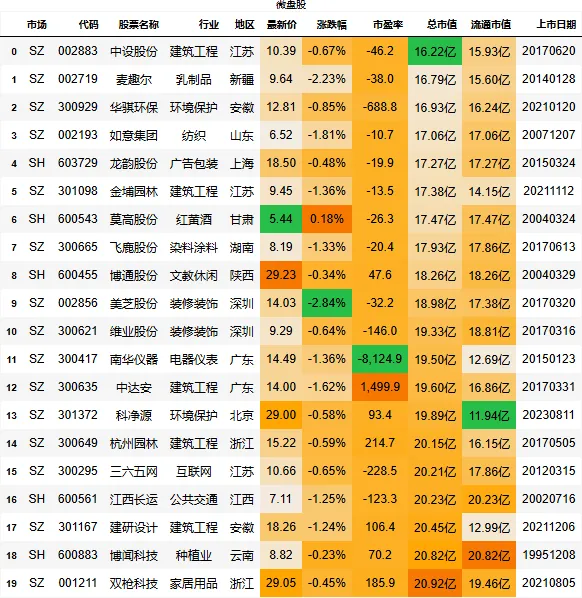
Task: Click the 染料涂料 industry cell
Action: pos(194,248)
